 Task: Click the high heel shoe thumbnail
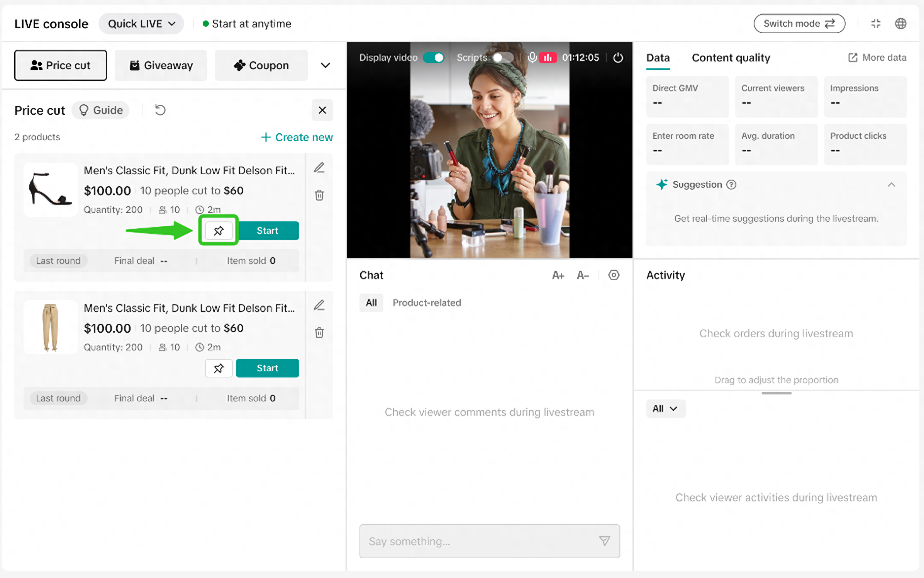click(x=51, y=190)
